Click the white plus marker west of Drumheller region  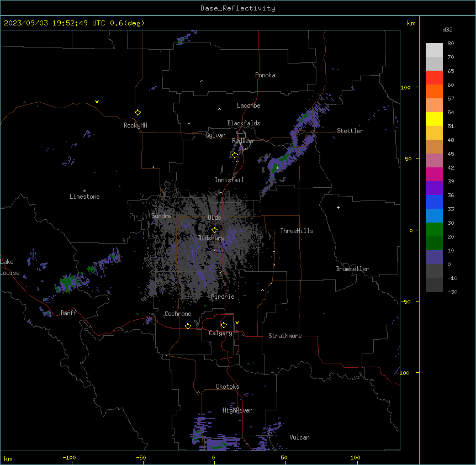[338, 207]
